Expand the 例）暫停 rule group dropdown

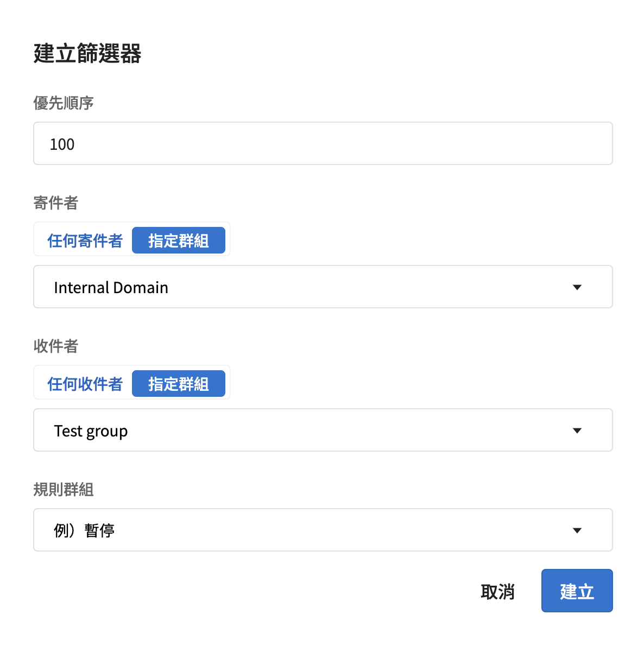tap(323, 530)
